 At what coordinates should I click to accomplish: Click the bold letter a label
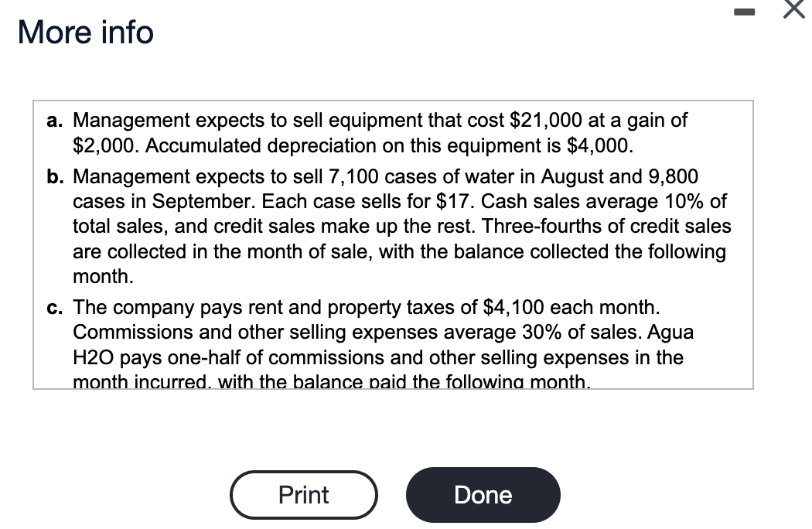click(x=53, y=121)
